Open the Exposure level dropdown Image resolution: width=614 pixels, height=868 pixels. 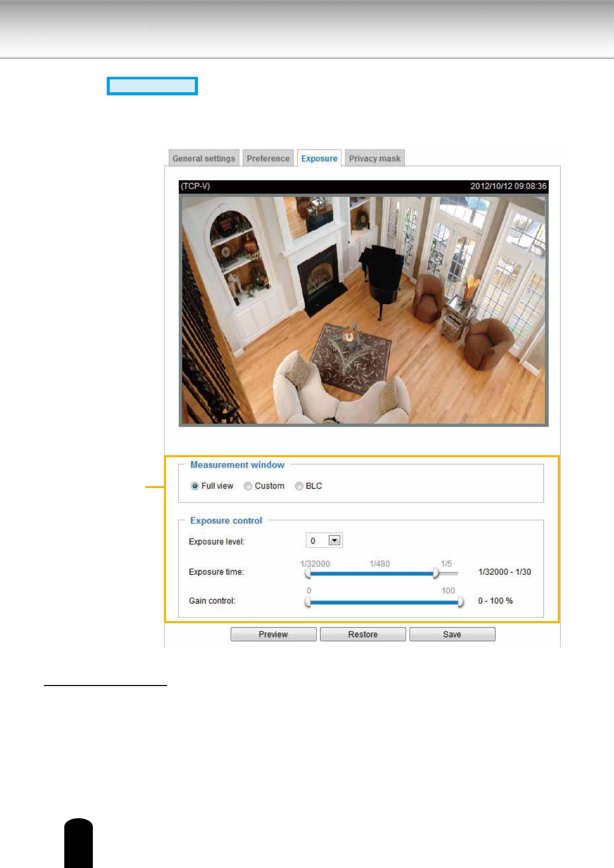pyautogui.click(x=324, y=541)
